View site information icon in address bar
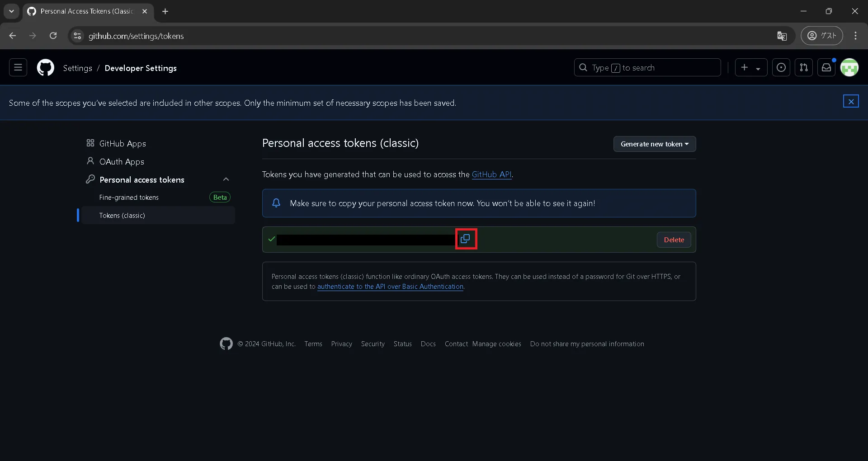This screenshot has width=868, height=461. tap(77, 36)
